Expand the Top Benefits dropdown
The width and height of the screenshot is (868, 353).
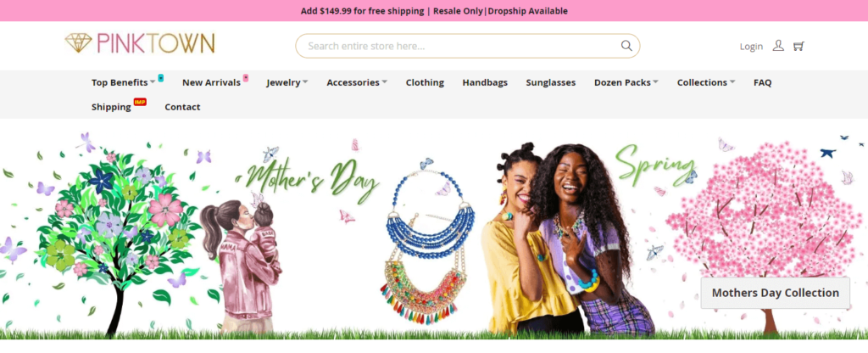tap(153, 82)
